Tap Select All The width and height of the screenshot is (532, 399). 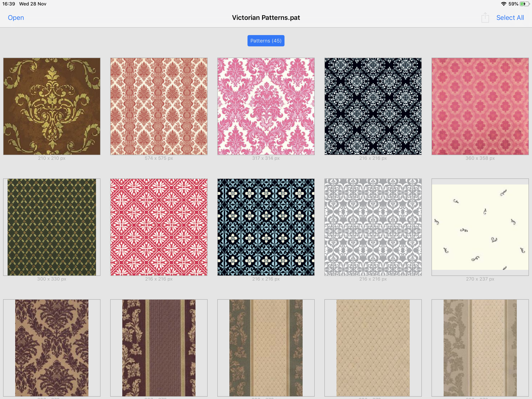tap(510, 18)
